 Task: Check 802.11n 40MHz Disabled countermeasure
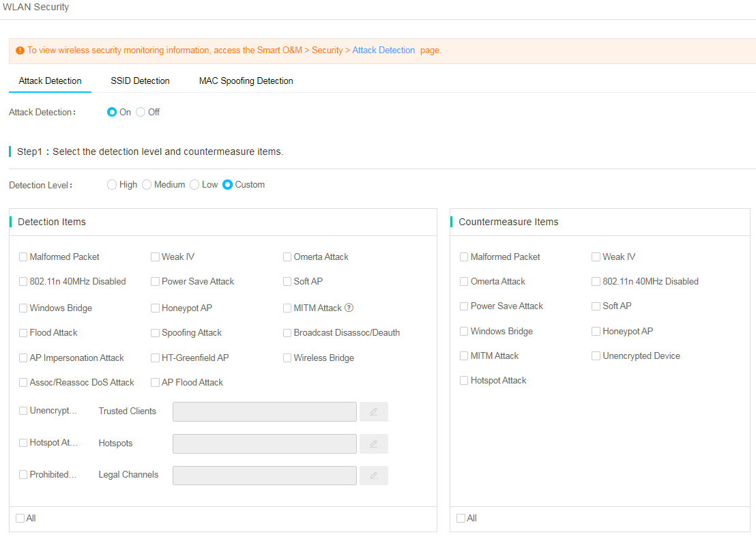coord(596,282)
